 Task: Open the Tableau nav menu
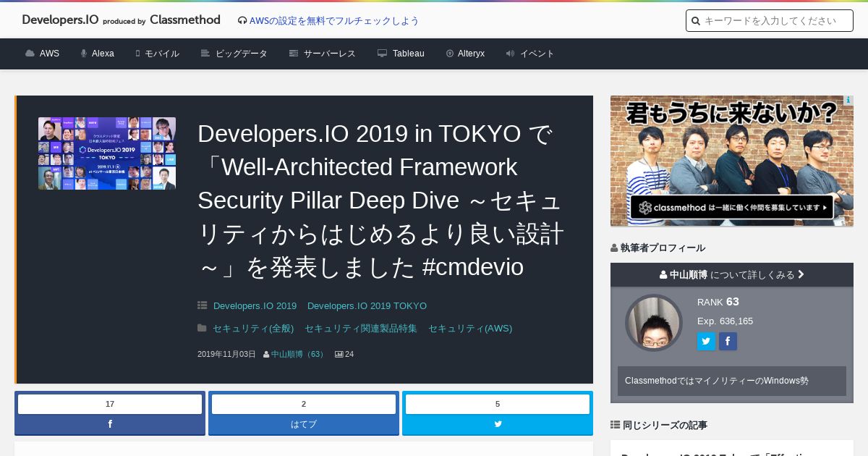tap(401, 54)
